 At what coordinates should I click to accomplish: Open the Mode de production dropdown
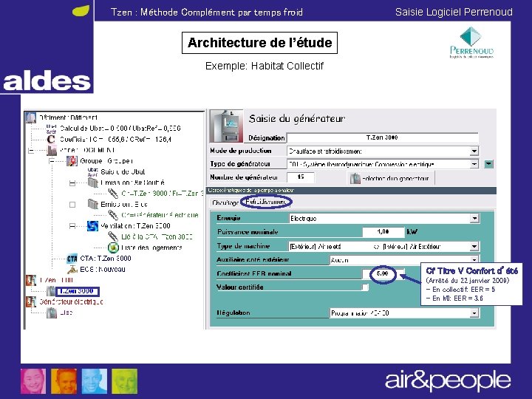(x=474, y=151)
